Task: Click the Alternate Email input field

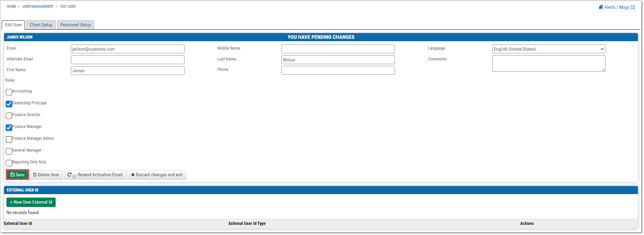Action: [128, 60]
